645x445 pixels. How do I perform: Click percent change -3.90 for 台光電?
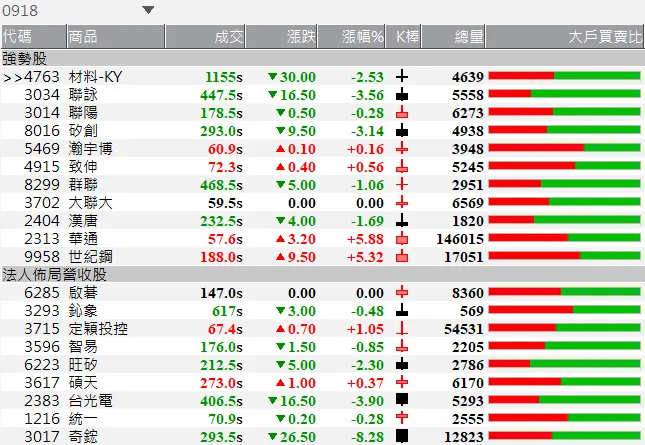point(367,401)
